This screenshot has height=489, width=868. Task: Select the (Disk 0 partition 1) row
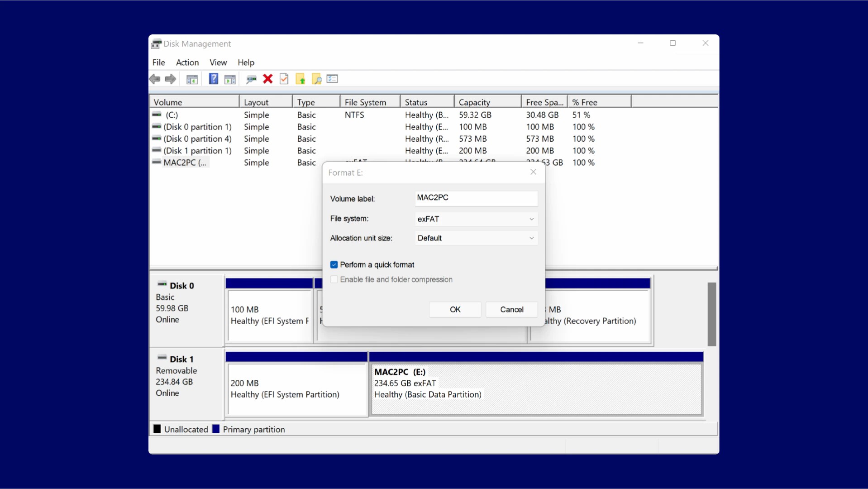434,127
